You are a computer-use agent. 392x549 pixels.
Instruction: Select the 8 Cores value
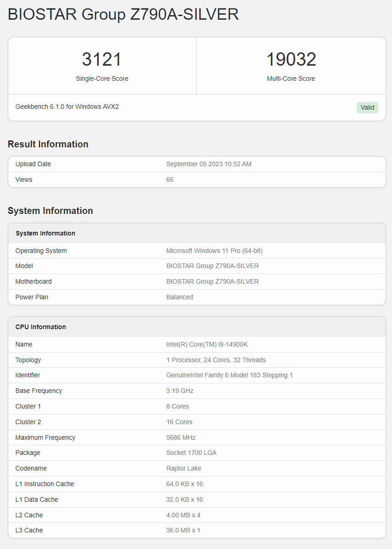[177, 407]
